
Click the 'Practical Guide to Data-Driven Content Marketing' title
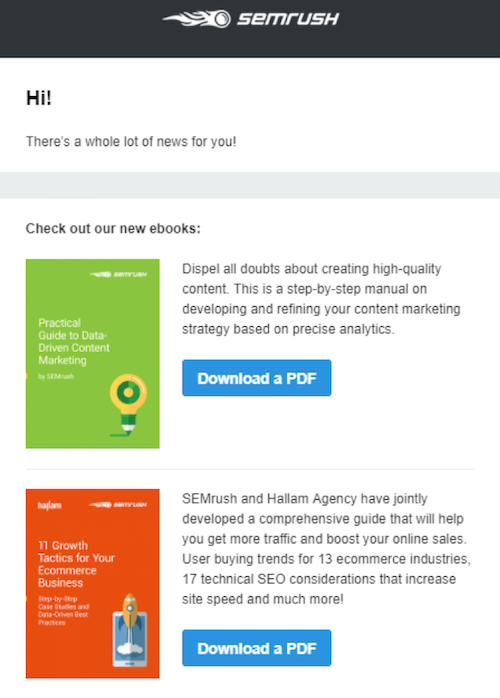(x=73, y=341)
